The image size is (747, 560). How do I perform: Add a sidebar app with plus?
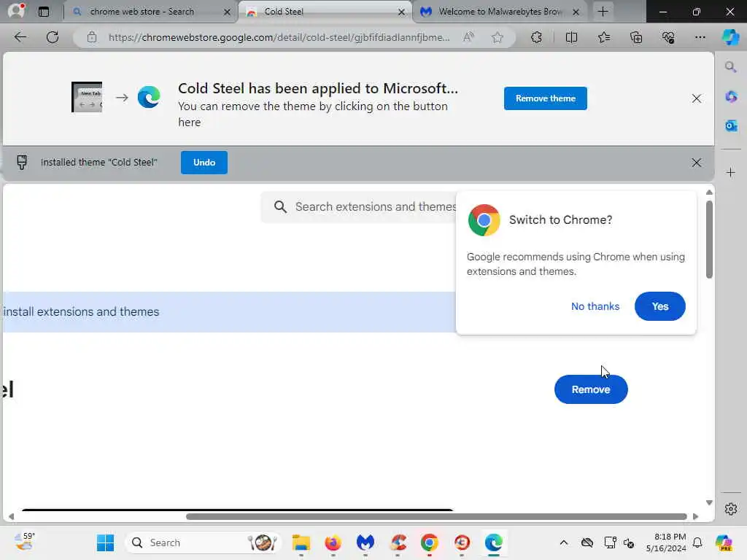(731, 172)
